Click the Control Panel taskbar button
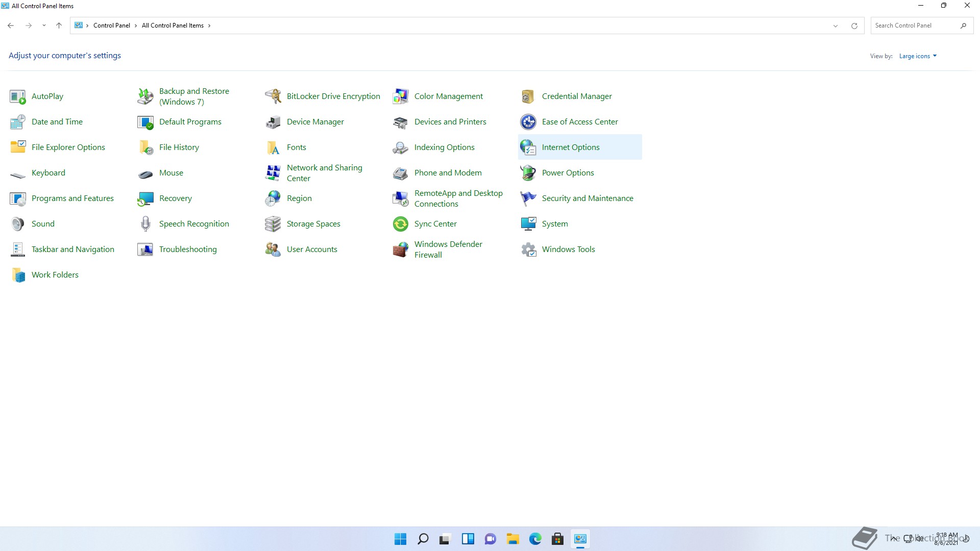The width and height of the screenshot is (980, 551). tap(580, 539)
